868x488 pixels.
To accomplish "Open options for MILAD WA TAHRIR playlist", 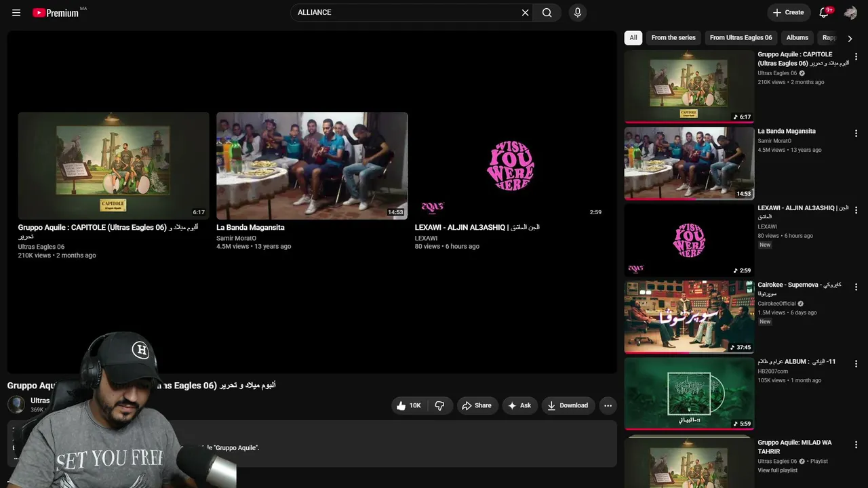I will [856, 445].
